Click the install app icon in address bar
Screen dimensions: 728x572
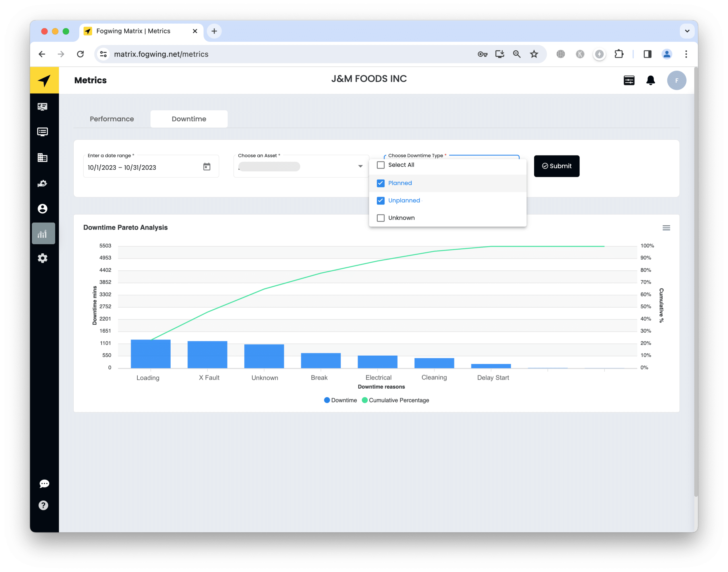pyautogui.click(x=500, y=54)
